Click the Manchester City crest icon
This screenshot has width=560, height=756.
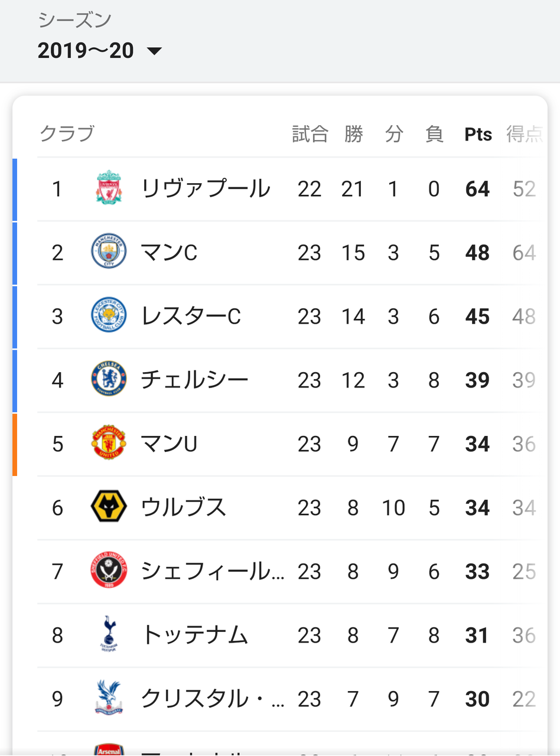click(x=109, y=252)
